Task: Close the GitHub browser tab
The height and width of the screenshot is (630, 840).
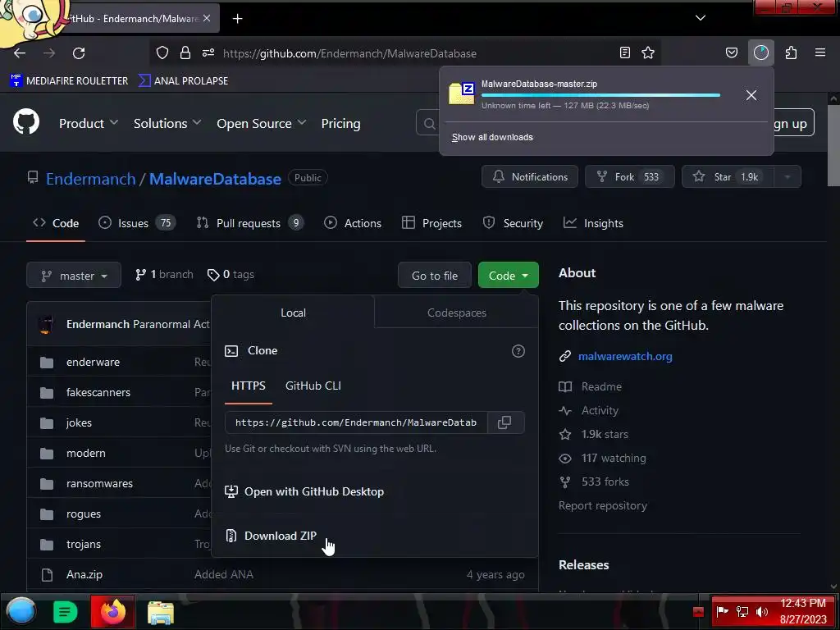Action: [x=207, y=18]
